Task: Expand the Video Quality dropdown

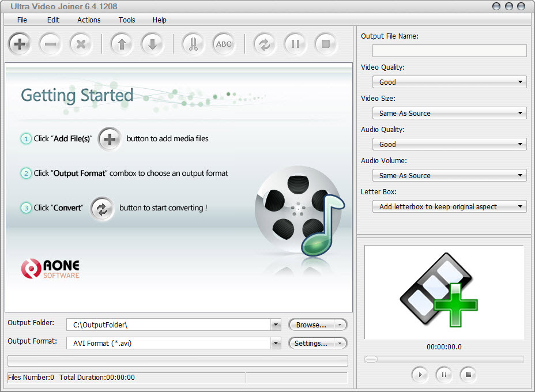Action: [449, 82]
